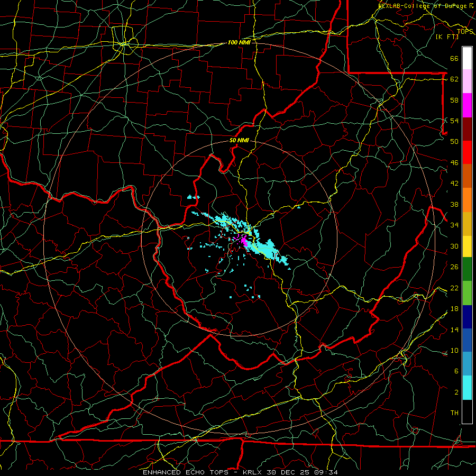
Task: Pick the orange 42 kft legend swatch
Action: coord(467,199)
